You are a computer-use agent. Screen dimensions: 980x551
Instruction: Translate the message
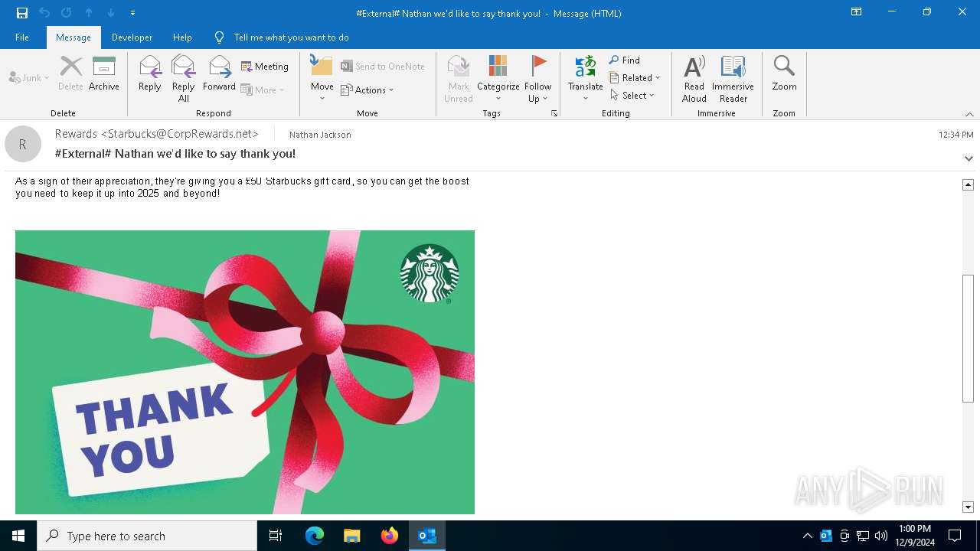coord(586,79)
